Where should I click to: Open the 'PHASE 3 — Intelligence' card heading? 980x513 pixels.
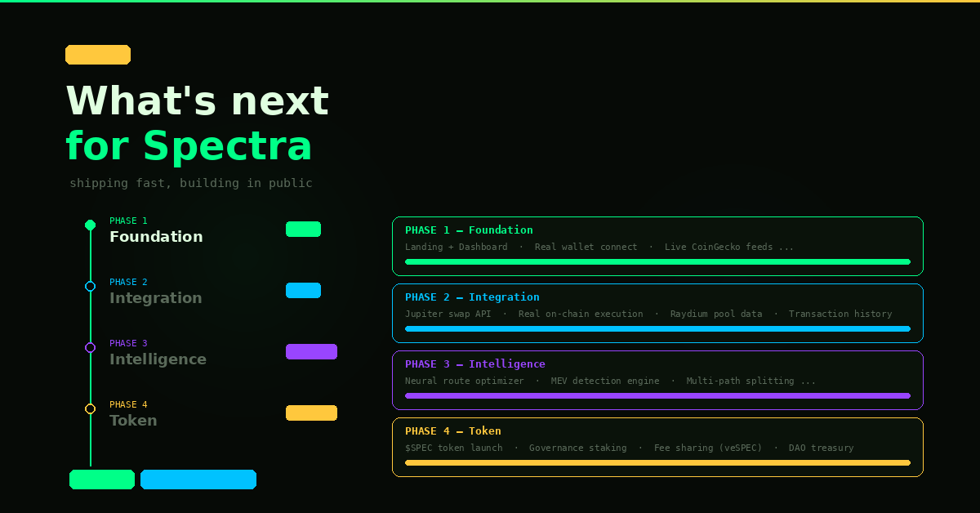(x=475, y=364)
